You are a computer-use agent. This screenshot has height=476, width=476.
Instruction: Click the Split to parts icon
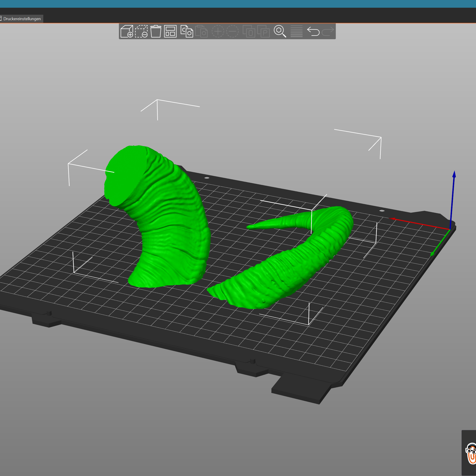[263, 31]
